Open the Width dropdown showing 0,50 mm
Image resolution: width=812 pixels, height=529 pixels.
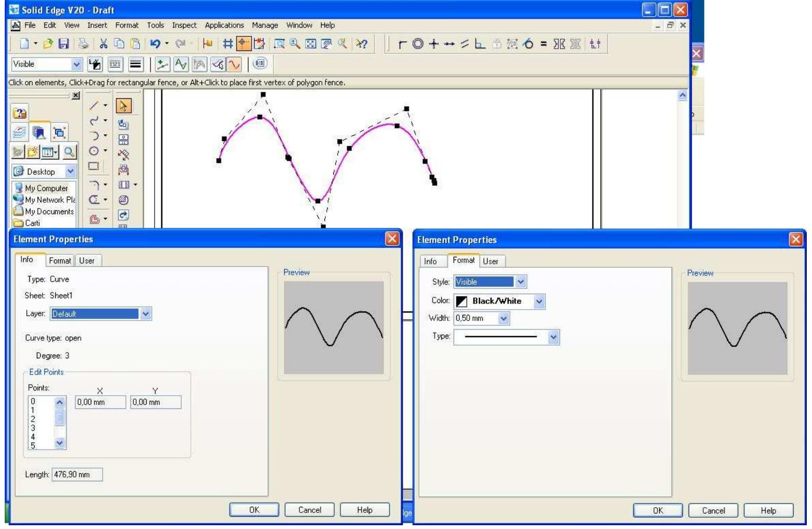pyautogui.click(x=504, y=319)
